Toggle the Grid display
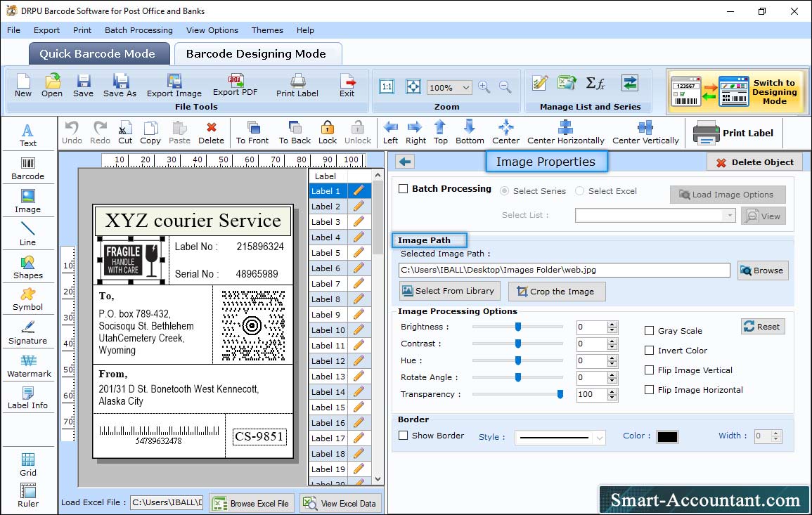This screenshot has height=515, width=812. coord(28,464)
